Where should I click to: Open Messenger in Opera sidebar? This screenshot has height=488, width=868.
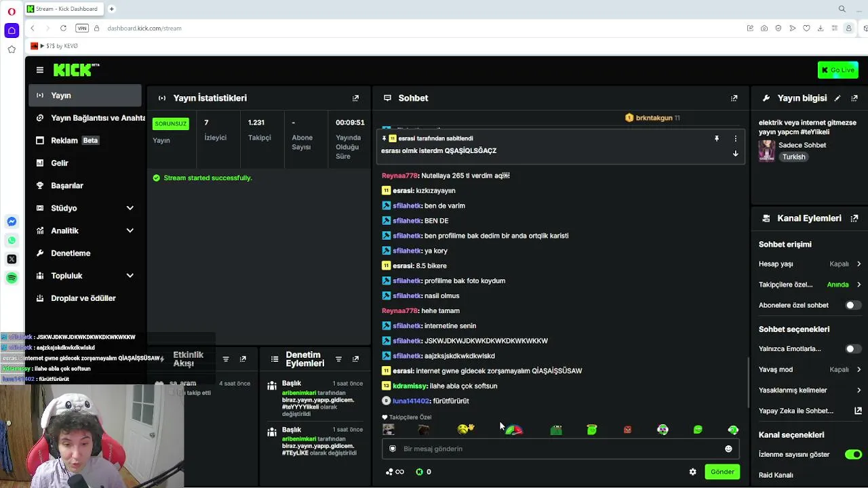12,222
